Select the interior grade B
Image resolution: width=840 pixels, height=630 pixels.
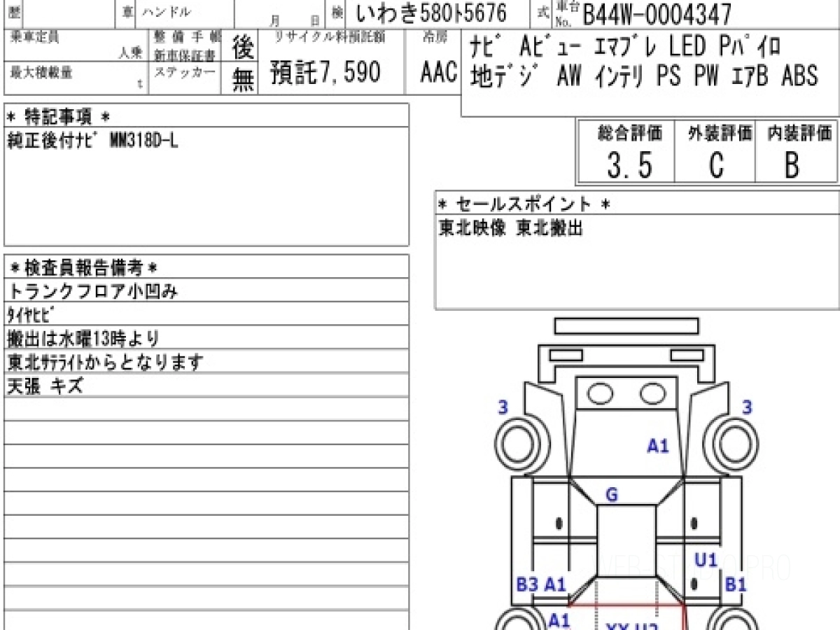click(792, 166)
